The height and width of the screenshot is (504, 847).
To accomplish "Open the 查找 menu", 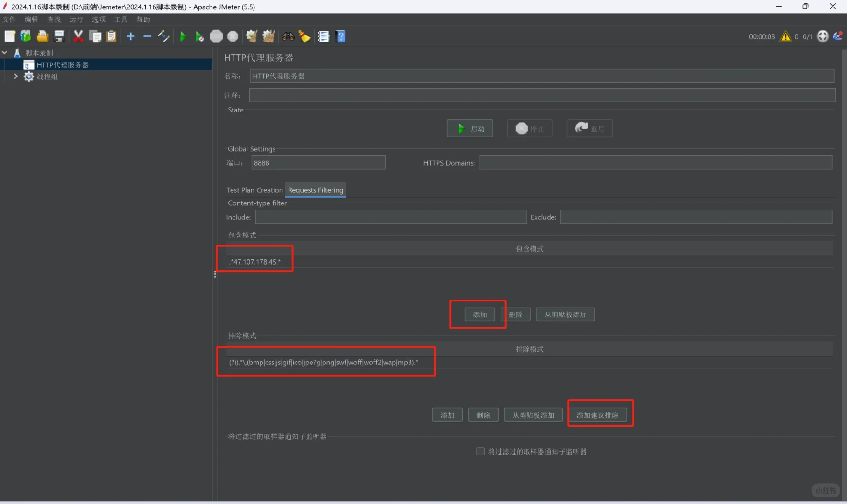I will click(54, 20).
